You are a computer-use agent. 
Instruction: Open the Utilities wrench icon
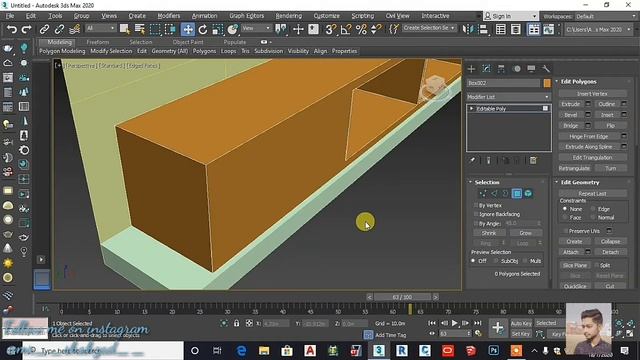(546, 69)
